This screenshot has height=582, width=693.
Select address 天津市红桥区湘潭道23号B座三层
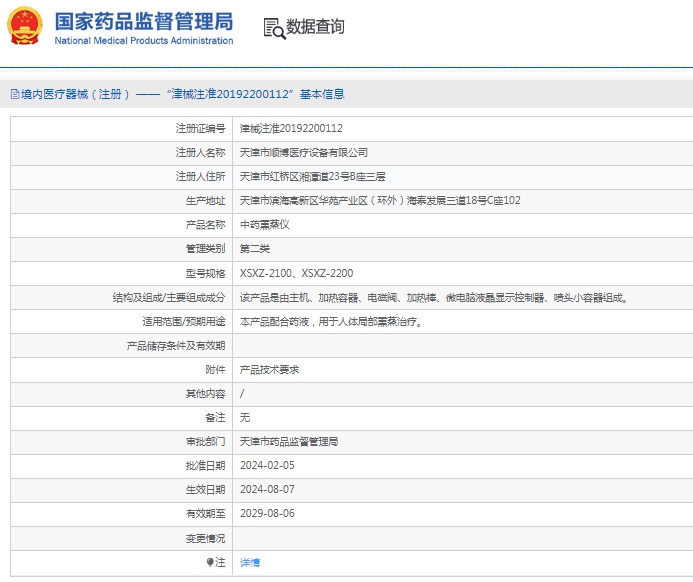coord(312,176)
